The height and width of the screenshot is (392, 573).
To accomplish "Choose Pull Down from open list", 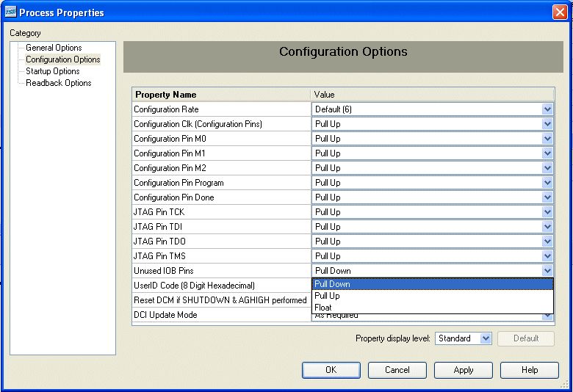I will click(x=332, y=284).
